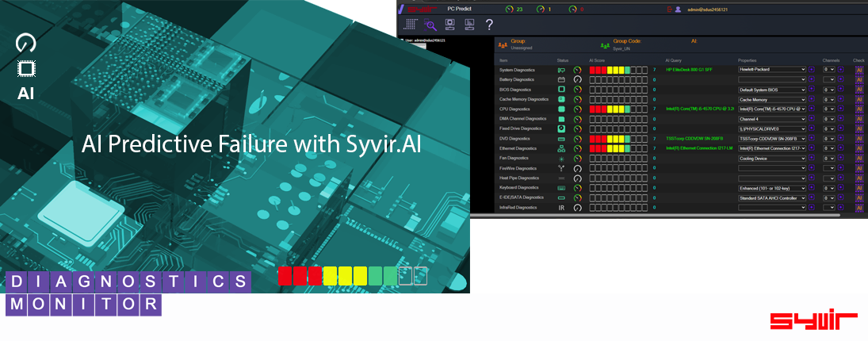Viewport: 868px width, 341px height.
Task: Click the AI Query column header
Action: pyautogui.click(x=673, y=60)
